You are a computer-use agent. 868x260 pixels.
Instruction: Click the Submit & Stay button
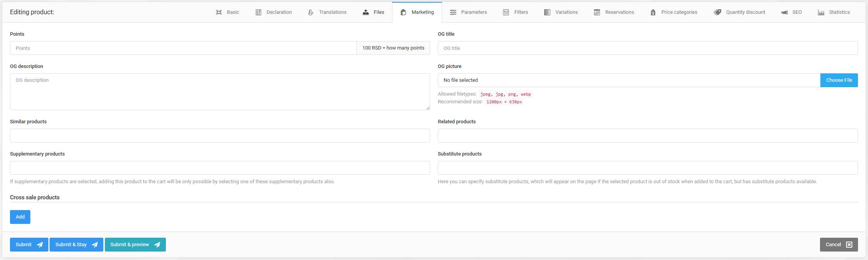76,245
